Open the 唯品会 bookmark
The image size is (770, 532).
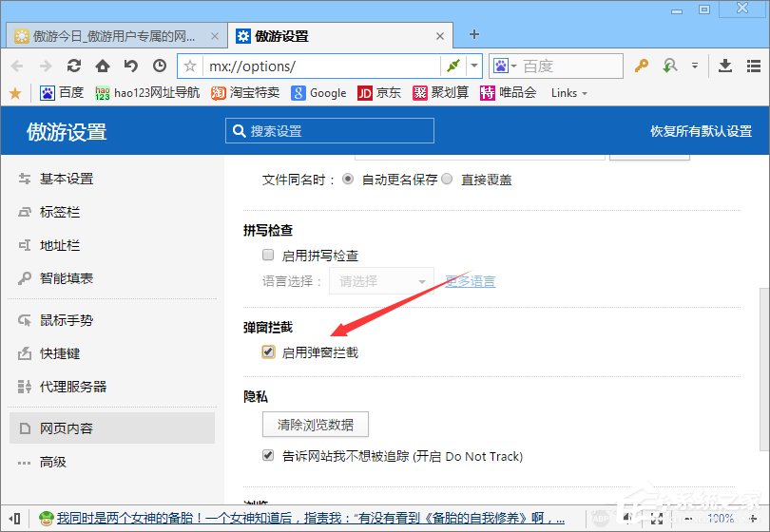pyautogui.click(x=508, y=93)
